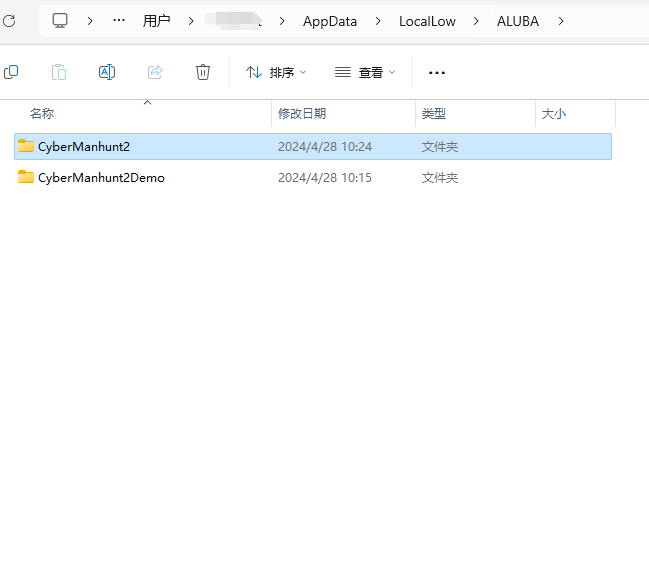The width and height of the screenshot is (649, 567).
Task: Expand chevron after the This PC icon
Action: (x=90, y=21)
